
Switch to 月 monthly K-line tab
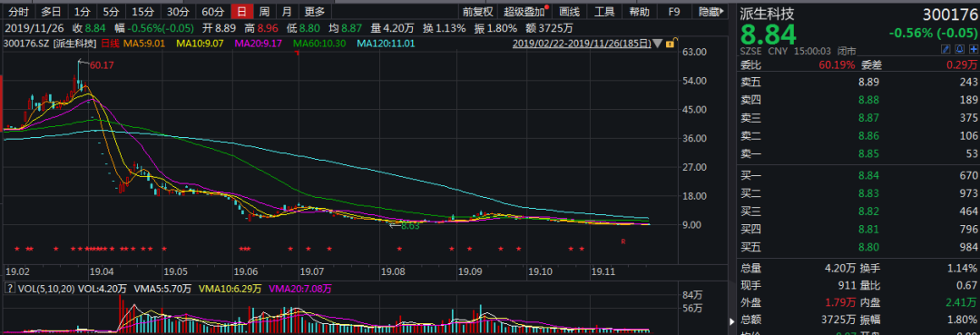287,11
